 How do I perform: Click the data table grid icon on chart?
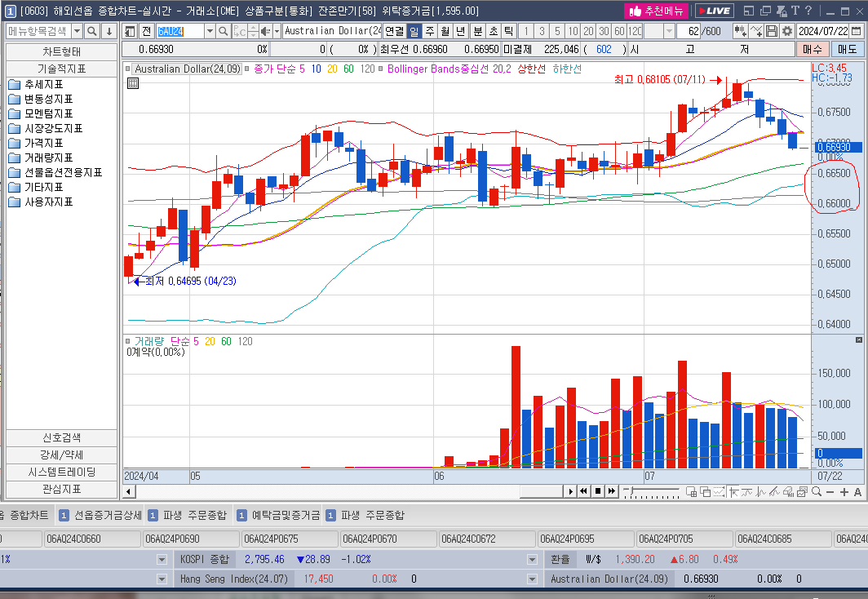[133, 83]
